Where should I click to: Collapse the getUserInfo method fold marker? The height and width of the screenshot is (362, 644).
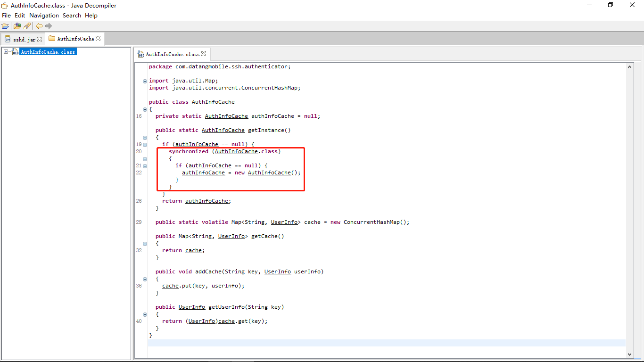144,314
